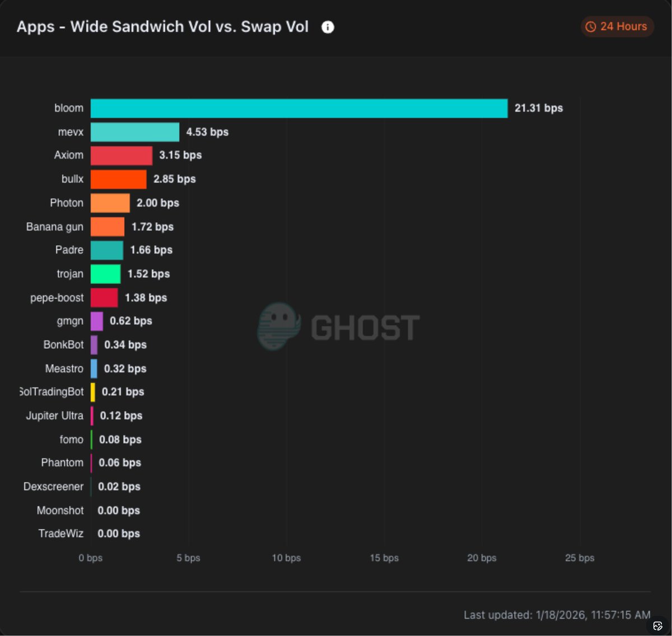Click the orange bullx bar
The width and height of the screenshot is (672, 636).
pos(119,179)
